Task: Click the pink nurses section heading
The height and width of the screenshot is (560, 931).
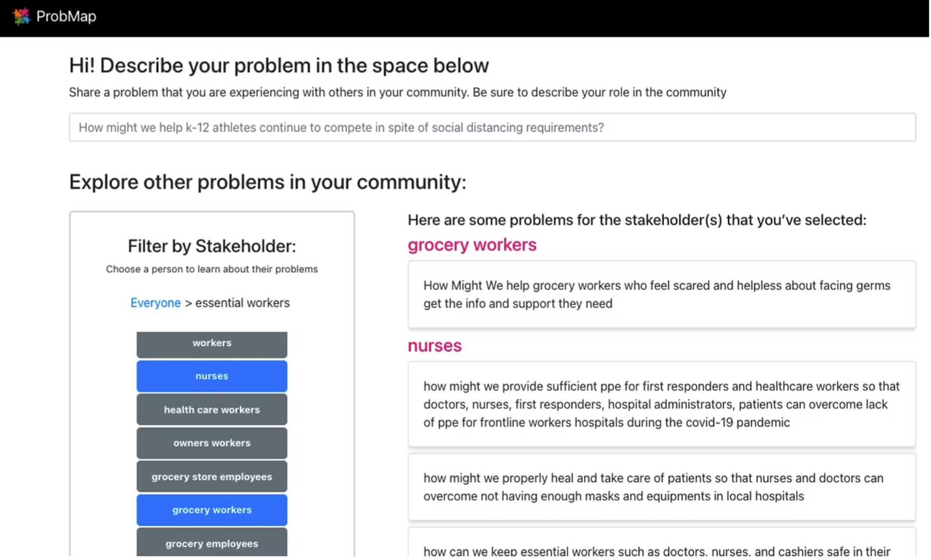Action: click(434, 346)
